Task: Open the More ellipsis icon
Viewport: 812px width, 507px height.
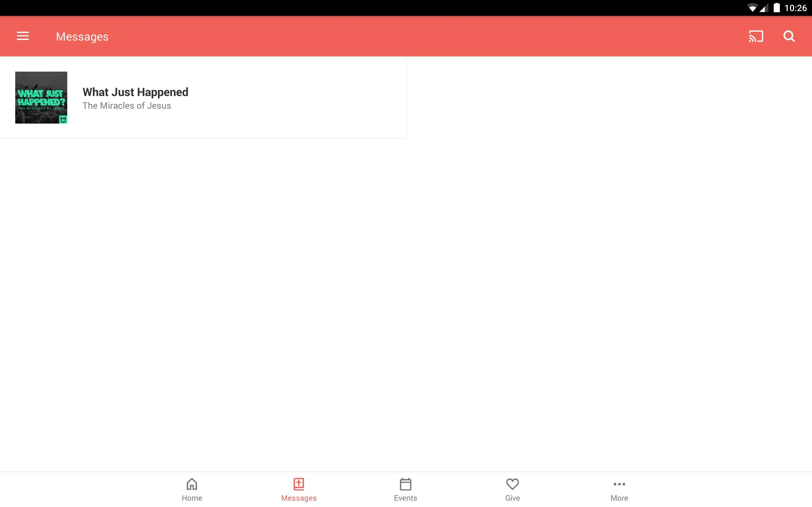Action: pyautogui.click(x=619, y=484)
